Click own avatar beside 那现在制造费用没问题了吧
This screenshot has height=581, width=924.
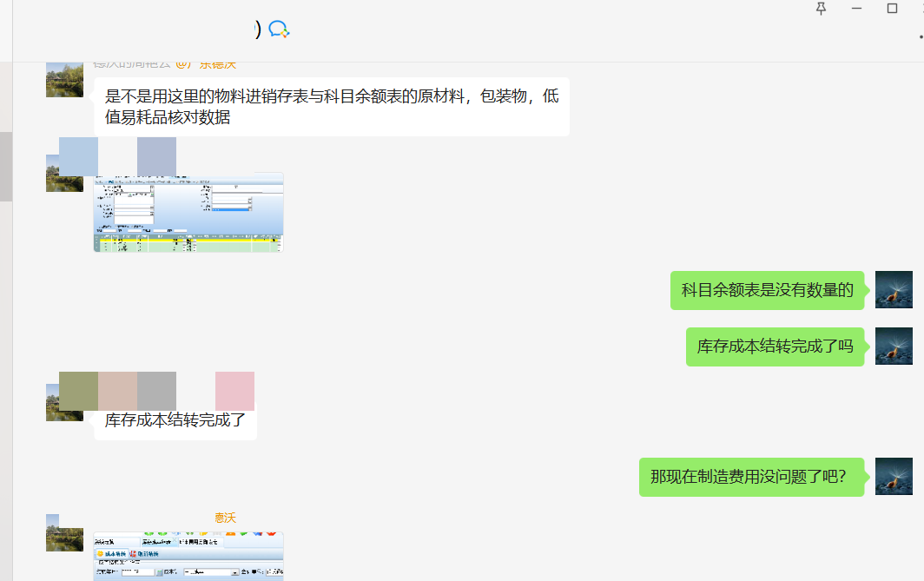(x=894, y=477)
